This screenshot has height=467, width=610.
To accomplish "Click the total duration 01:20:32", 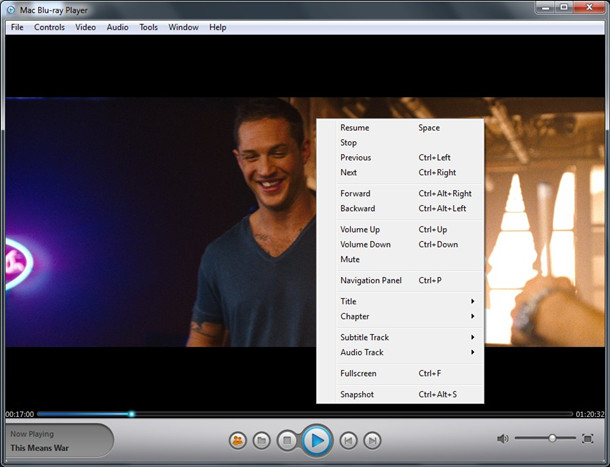I will [x=590, y=414].
